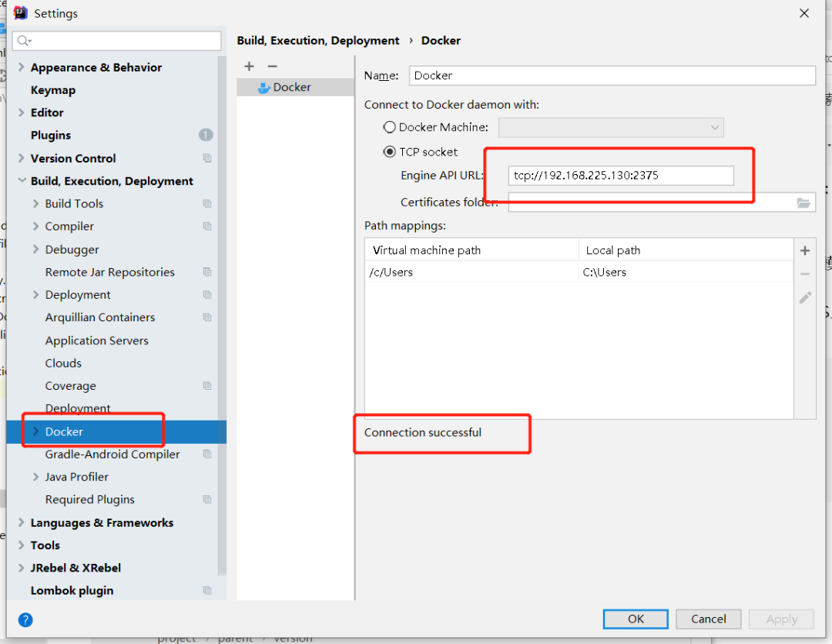
Task: Expand the Java Profiler subtree
Action: click(35, 477)
